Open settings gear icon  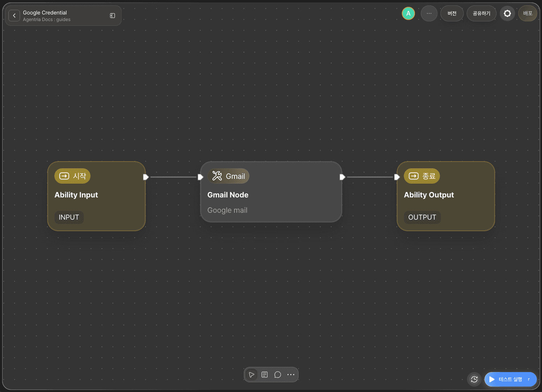coord(507,13)
